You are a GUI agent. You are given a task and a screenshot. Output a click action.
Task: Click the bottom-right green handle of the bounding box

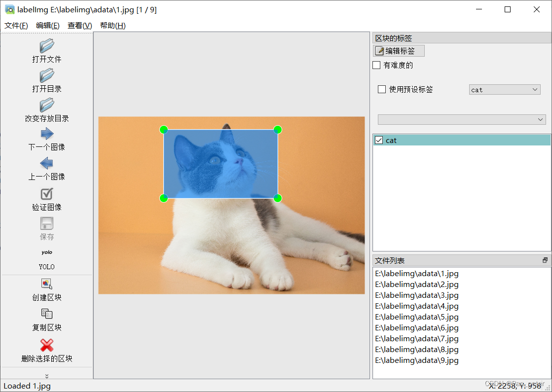click(x=278, y=198)
